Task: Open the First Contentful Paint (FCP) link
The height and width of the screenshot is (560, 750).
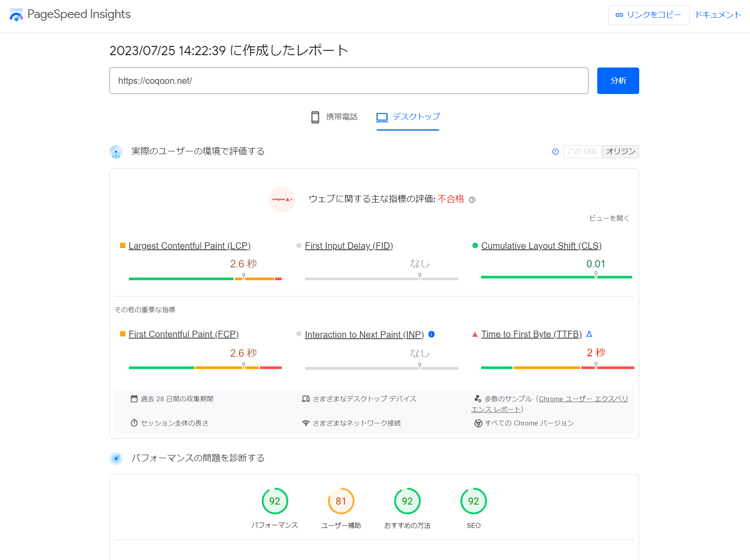Action: [x=184, y=334]
